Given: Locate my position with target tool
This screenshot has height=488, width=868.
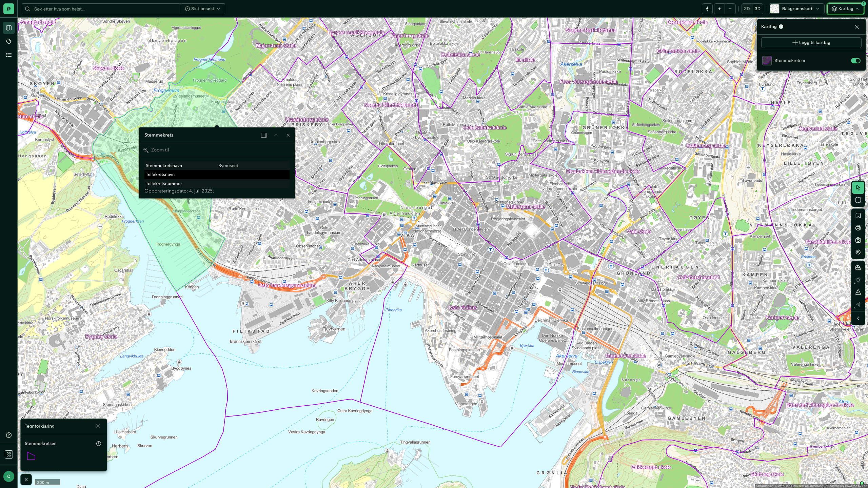Looking at the screenshot, I should coord(858,252).
